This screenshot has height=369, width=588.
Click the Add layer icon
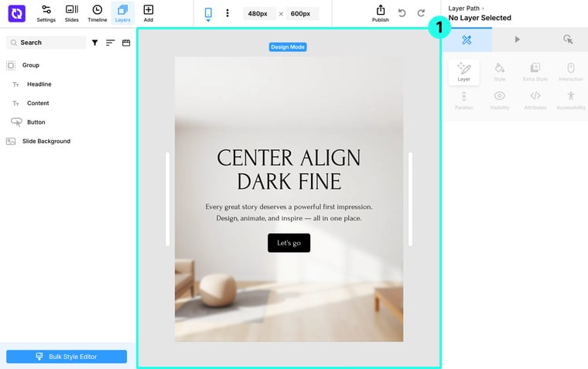point(149,13)
